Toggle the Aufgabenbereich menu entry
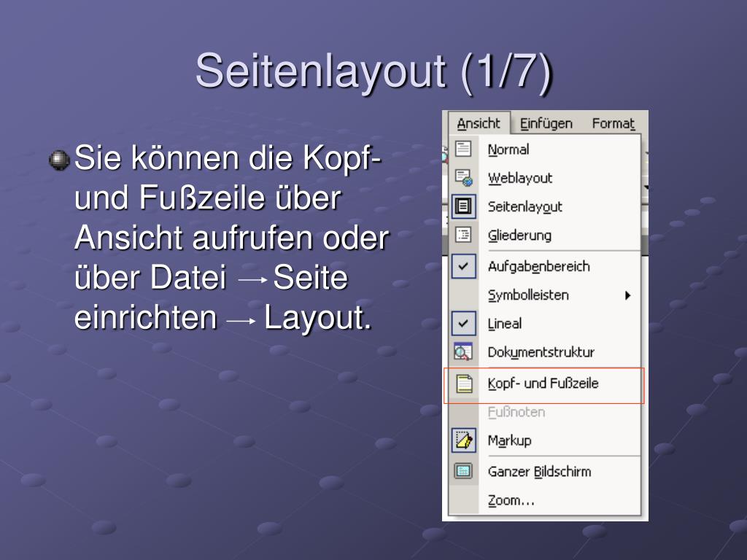This screenshot has height=560, width=747. pyautogui.click(x=544, y=266)
